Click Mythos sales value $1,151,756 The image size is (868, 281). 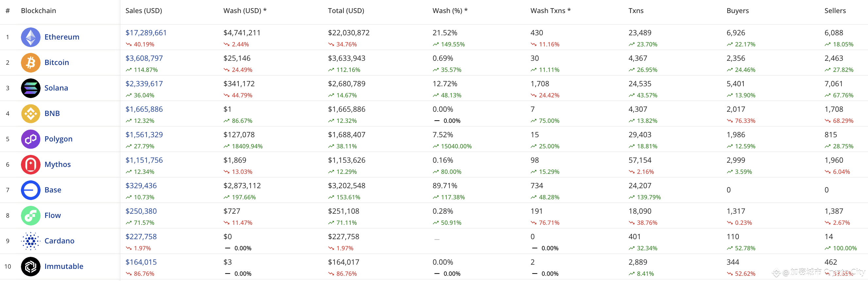[x=144, y=160]
